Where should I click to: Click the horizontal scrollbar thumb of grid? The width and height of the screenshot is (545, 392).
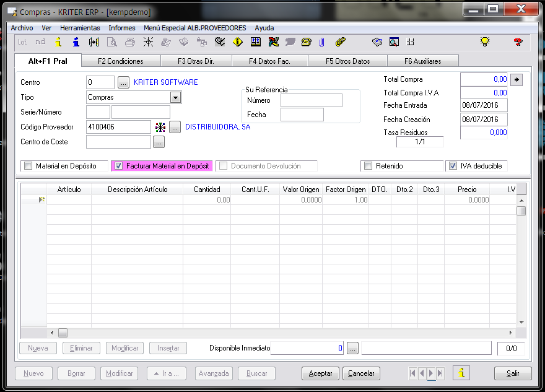coord(63,333)
